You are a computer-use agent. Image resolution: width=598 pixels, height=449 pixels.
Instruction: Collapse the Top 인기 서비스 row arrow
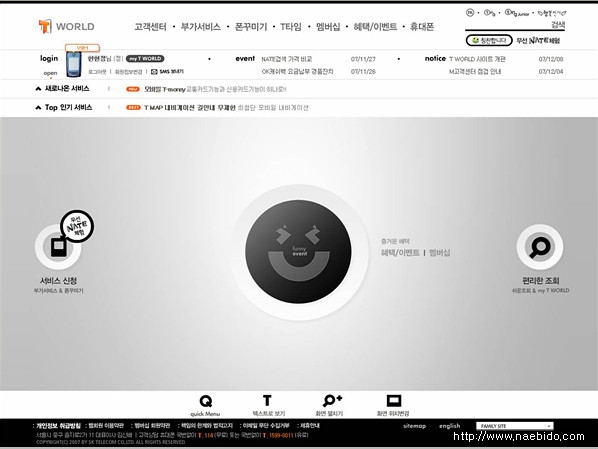[x=38, y=108]
